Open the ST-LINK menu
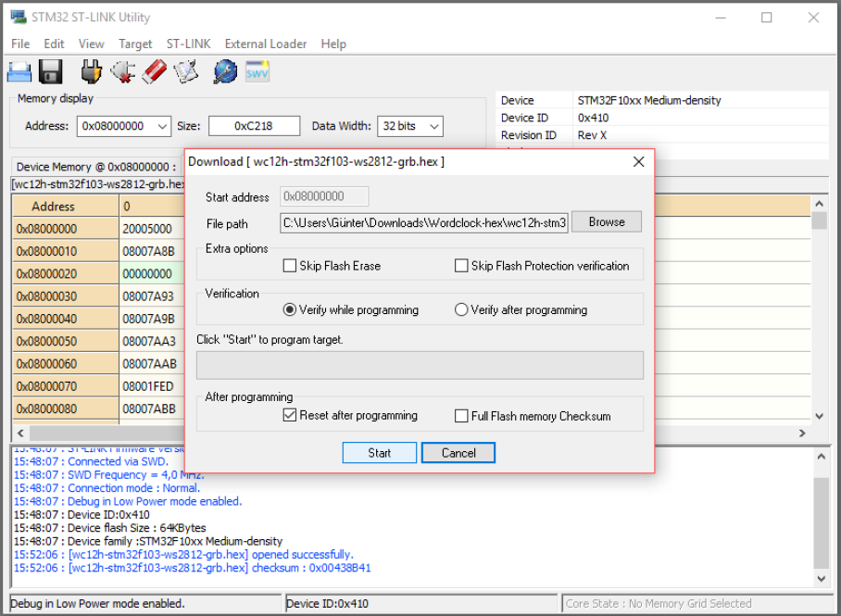Screen dimensions: 841x616 coord(188,44)
